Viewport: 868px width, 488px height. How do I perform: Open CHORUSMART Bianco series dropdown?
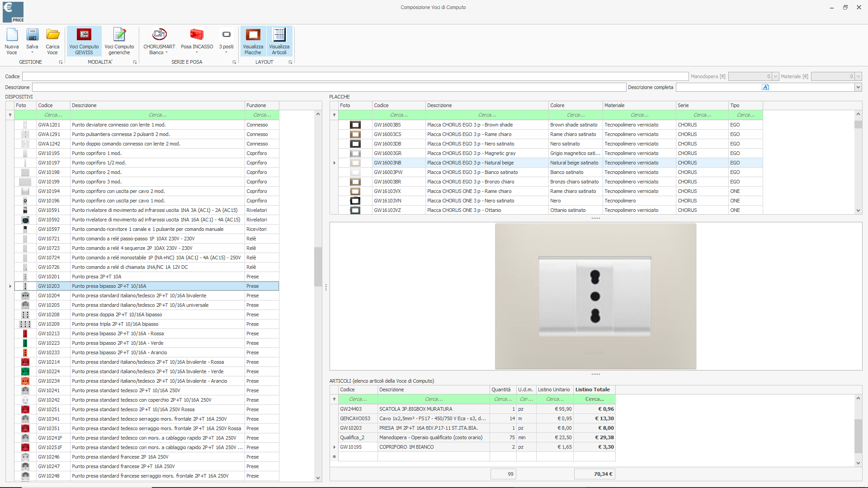159,41
